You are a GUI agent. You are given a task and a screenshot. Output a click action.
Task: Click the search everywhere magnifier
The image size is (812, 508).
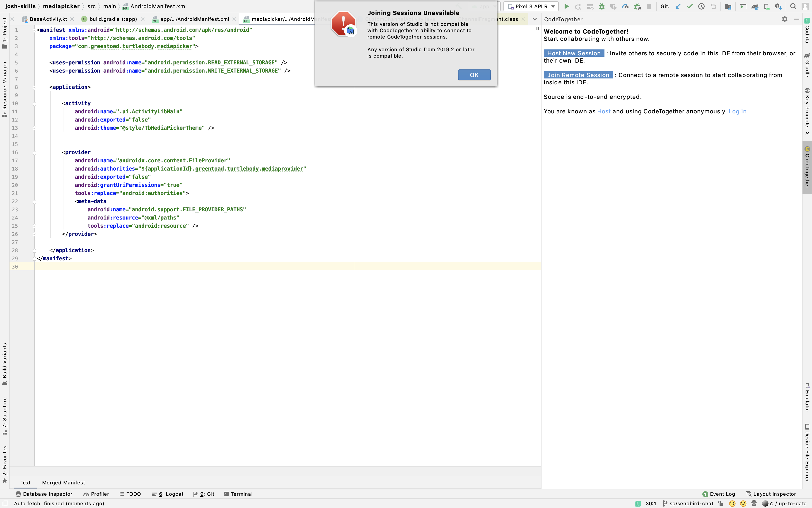(793, 6)
